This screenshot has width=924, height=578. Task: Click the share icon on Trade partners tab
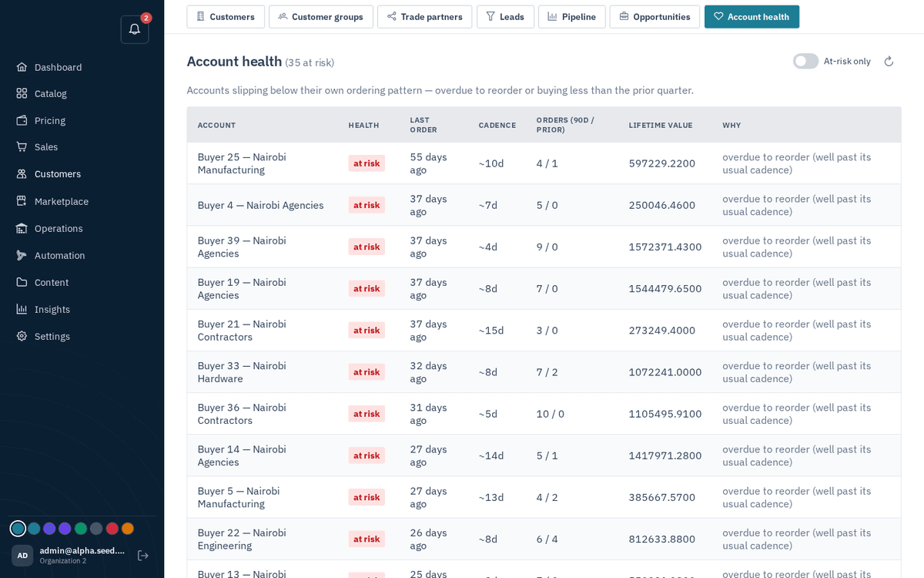(x=391, y=16)
